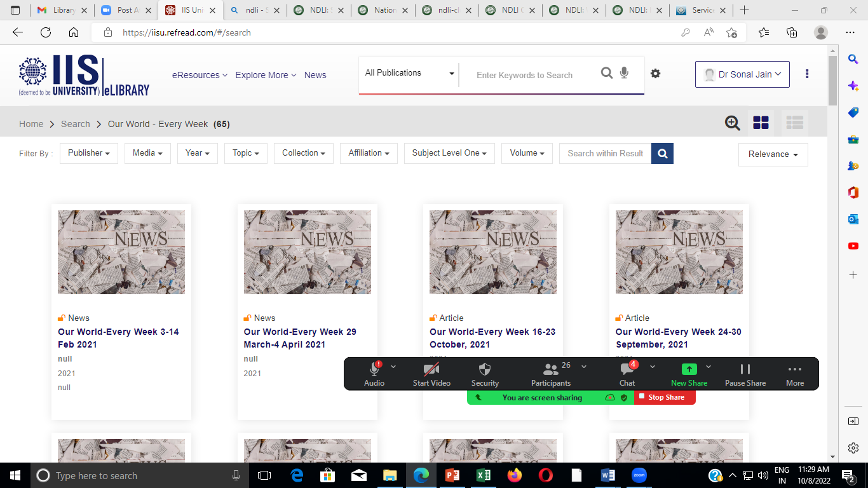Open Zoom Chat panel

[x=627, y=374]
